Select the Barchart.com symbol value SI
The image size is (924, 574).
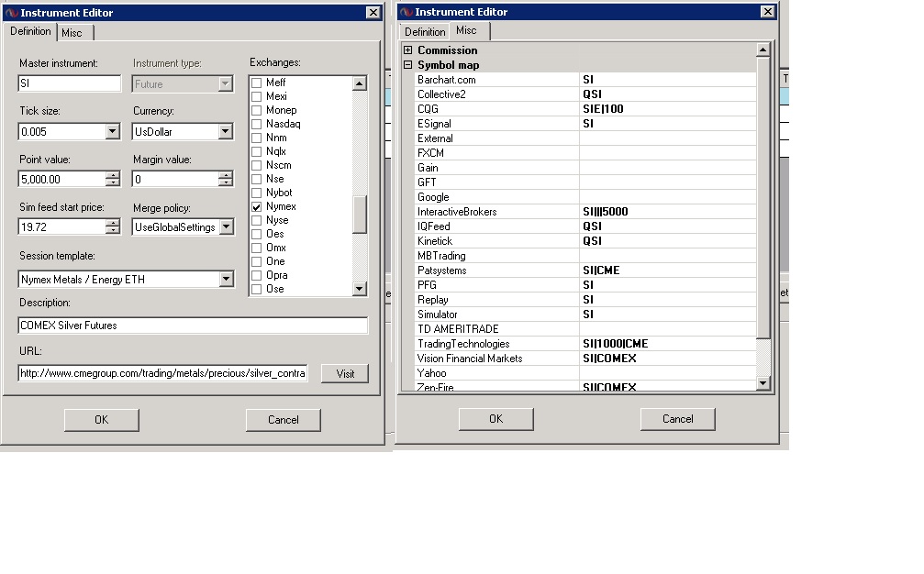pyautogui.click(x=668, y=80)
